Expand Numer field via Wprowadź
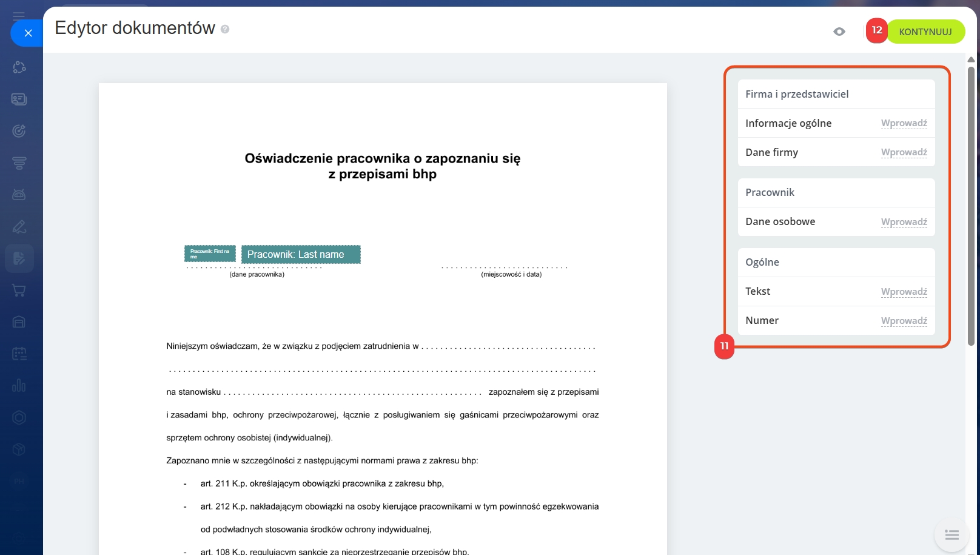Screen dimensions: 980x555 [904, 321]
